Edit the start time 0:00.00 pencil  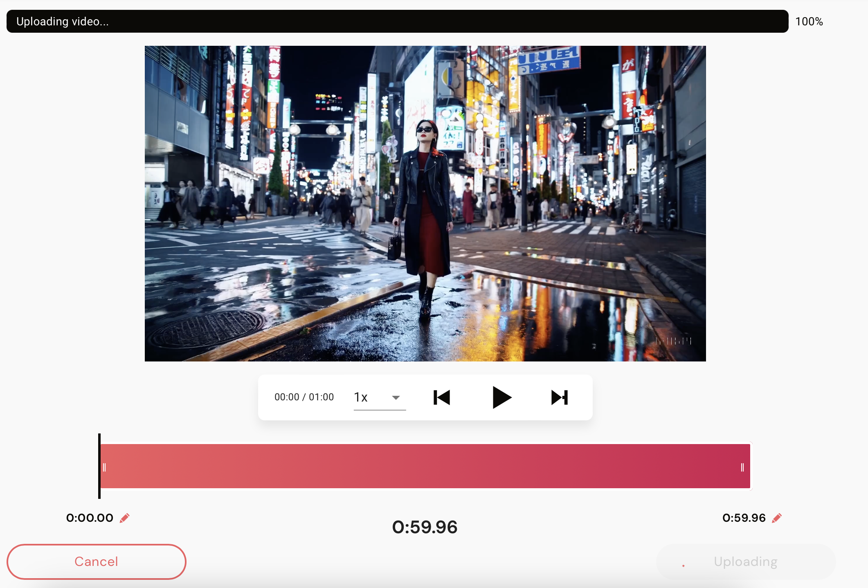coord(125,518)
